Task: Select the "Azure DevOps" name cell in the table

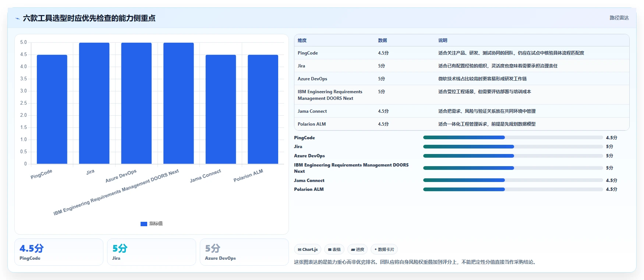Action: 312,79
